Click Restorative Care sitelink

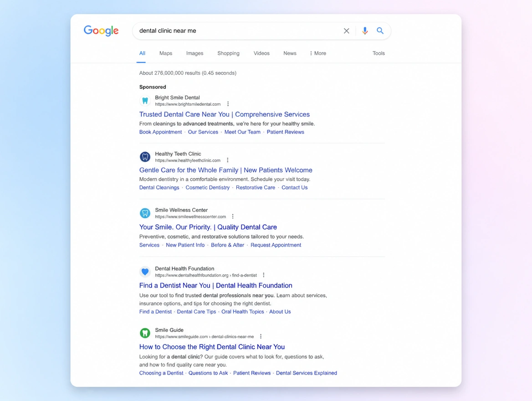pos(256,188)
